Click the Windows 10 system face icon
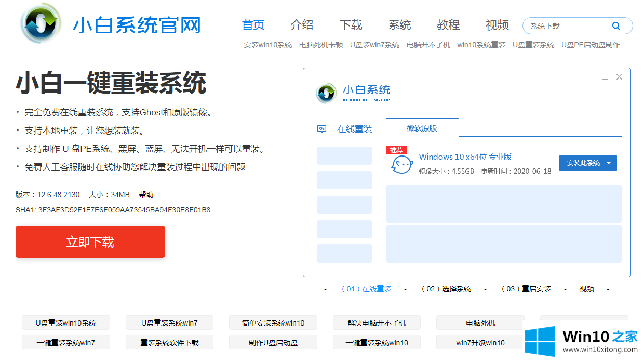Viewport: 644px width, 363px height. [402, 164]
